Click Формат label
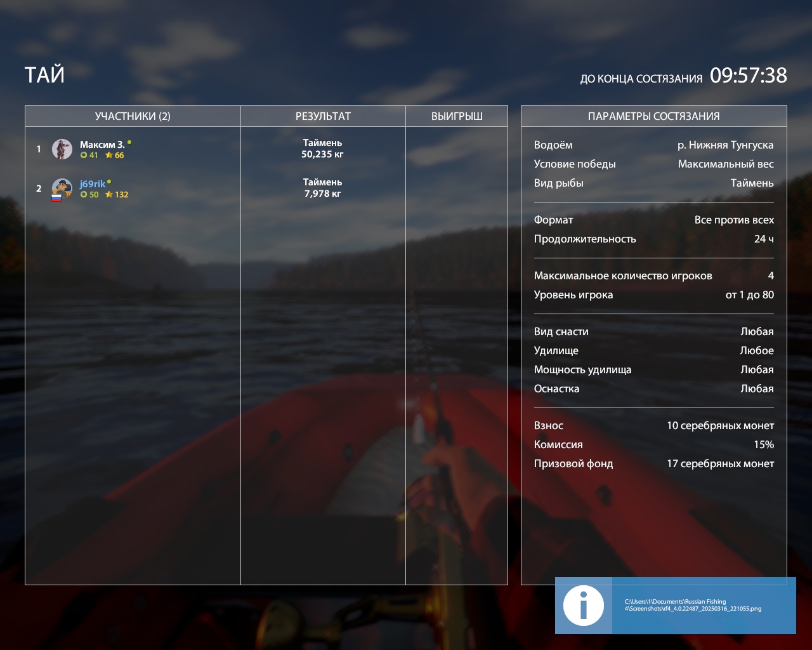Image resolution: width=812 pixels, height=650 pixels. 553,220
